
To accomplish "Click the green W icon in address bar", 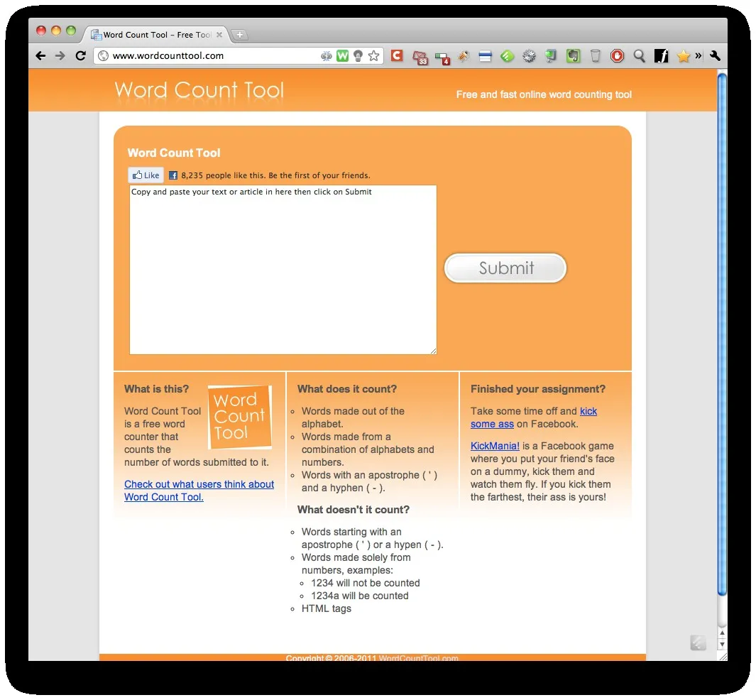I will (342, 56).
